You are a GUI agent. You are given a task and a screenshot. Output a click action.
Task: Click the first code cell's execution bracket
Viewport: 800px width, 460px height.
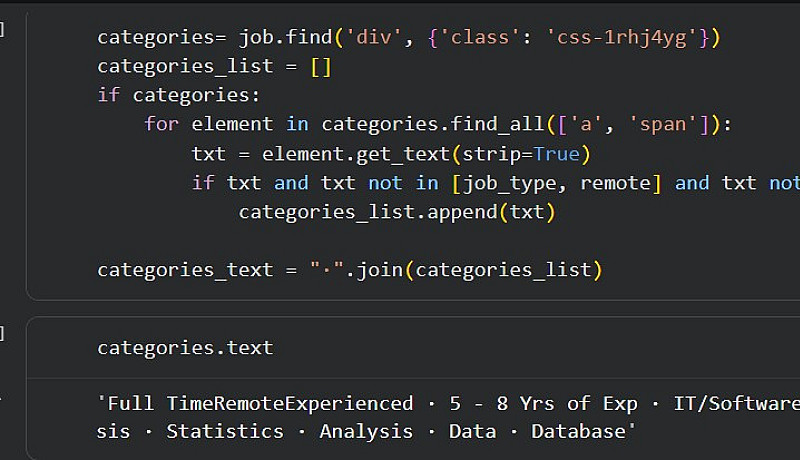pos(2,28)
